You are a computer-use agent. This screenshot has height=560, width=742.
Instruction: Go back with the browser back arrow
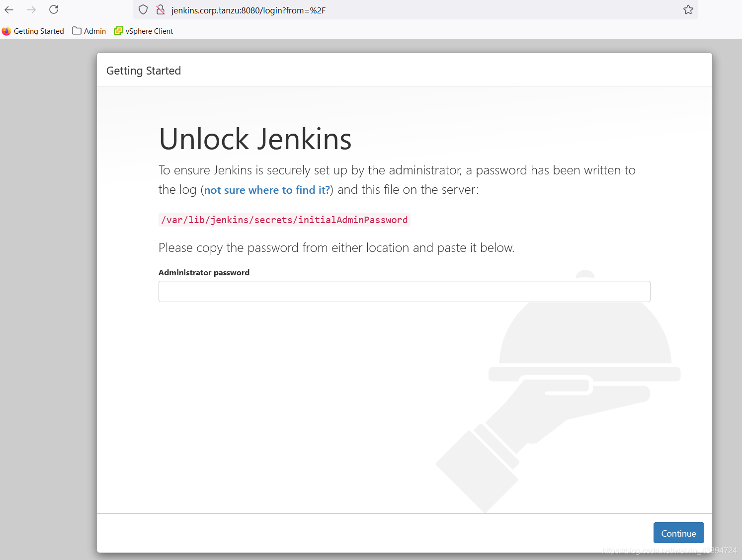[9, 9]
